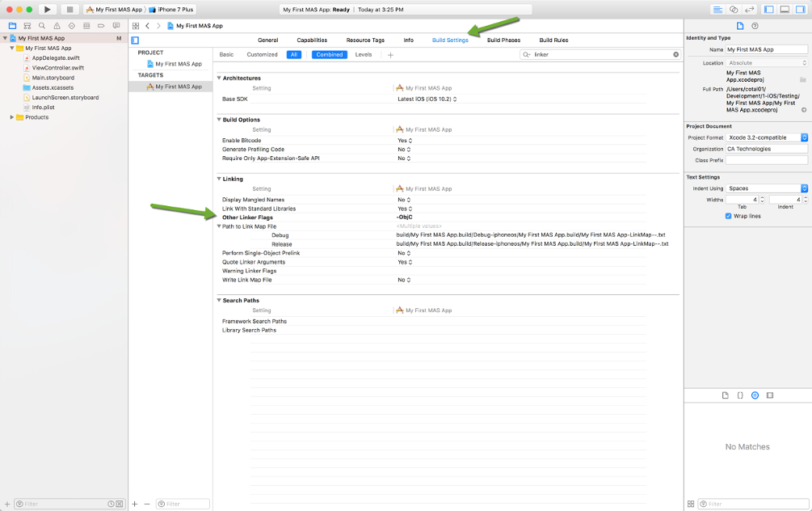
Task: Click the Run (play) button
Action: tap(47, 10)
